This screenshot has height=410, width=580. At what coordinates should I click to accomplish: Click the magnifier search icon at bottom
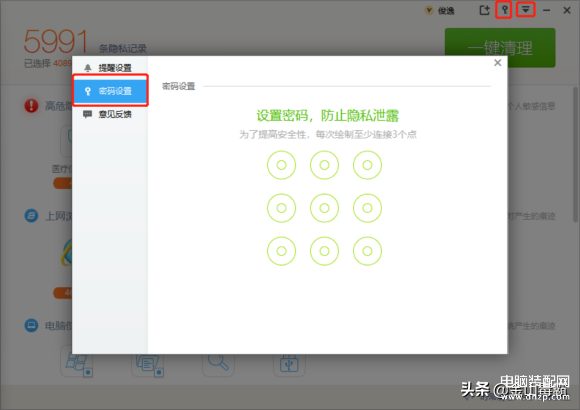click(x=218, y=362)
